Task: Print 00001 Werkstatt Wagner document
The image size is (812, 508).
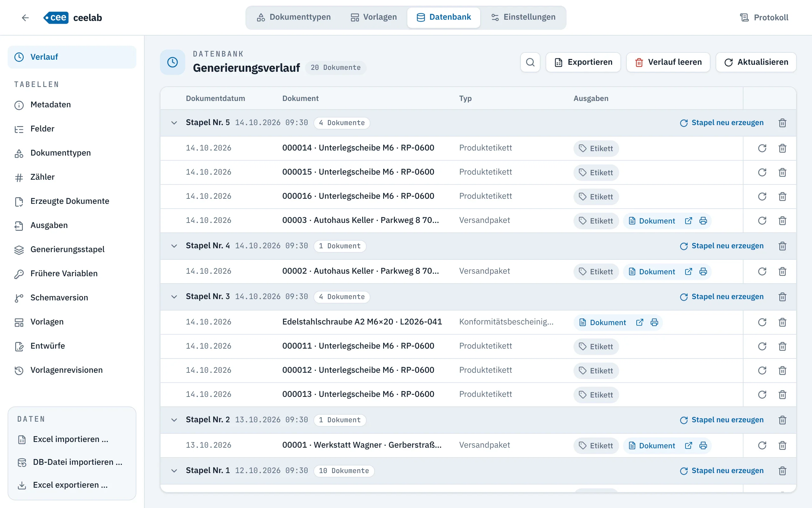Action: 703,445
